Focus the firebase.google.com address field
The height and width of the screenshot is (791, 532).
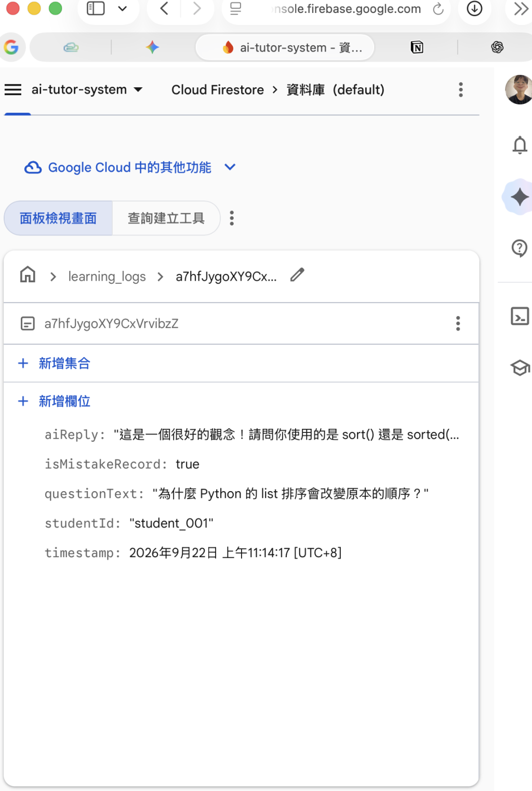point(346,9)
